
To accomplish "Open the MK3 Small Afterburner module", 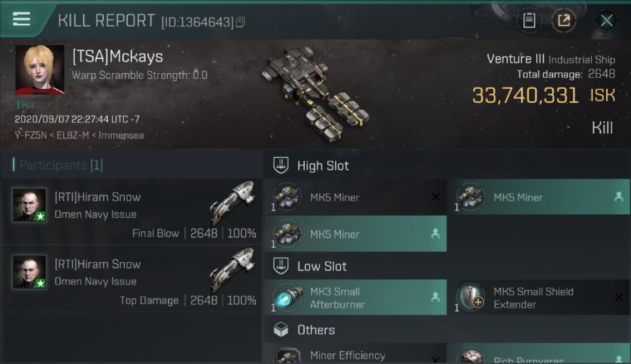I will [x=355, y=298].
